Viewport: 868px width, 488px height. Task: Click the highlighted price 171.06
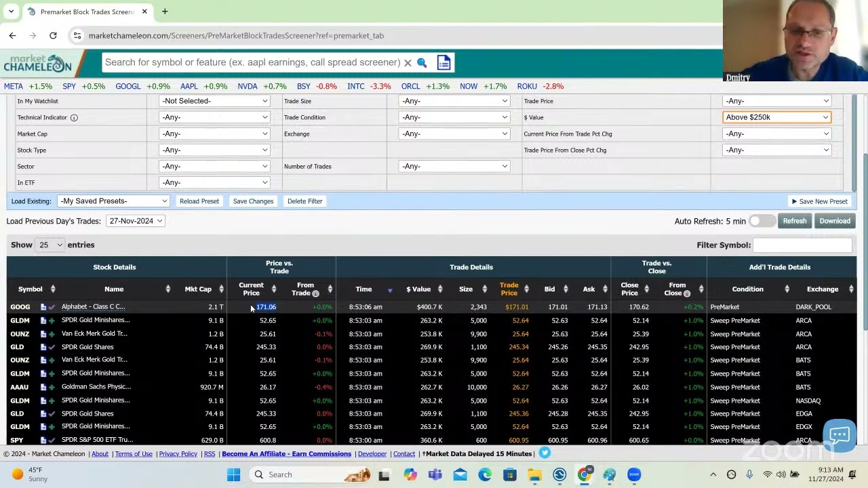[x=266, y=307]
